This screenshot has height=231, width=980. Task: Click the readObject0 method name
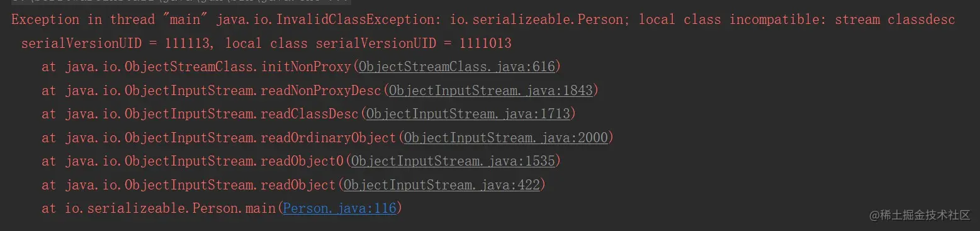[x=302, y=161]
